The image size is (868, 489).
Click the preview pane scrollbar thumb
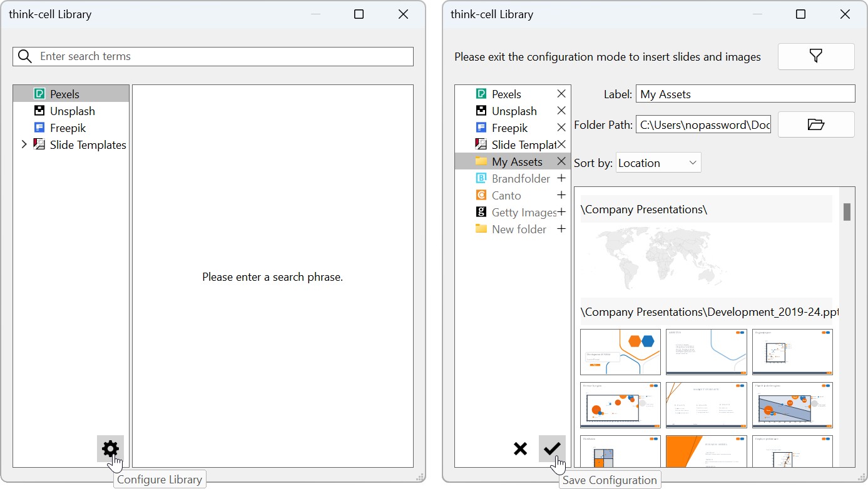coord(847,212)
